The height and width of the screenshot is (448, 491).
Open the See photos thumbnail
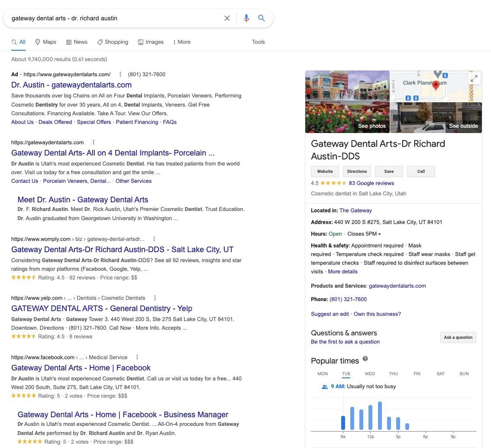tap(347, 102)
